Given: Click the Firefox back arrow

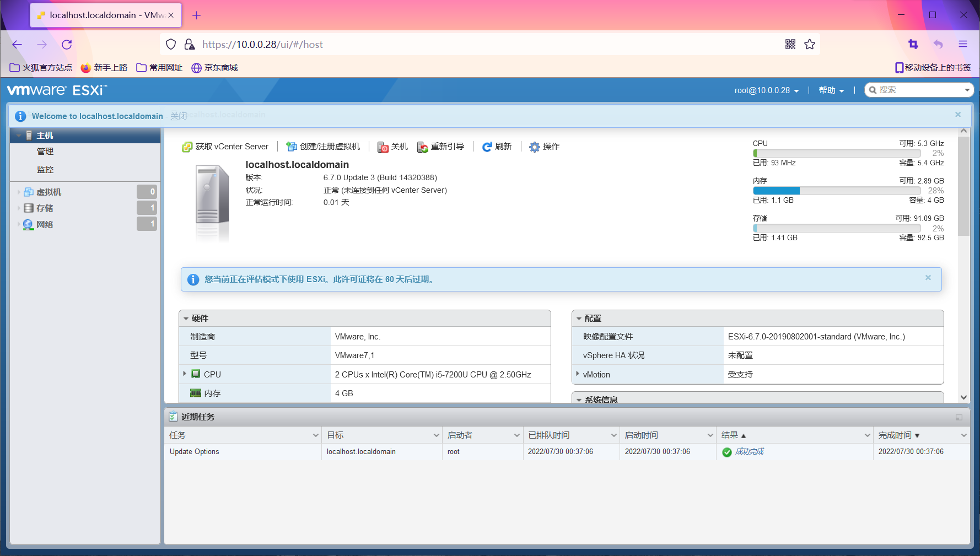Looking at the screenshot, I should click(17, 45).
